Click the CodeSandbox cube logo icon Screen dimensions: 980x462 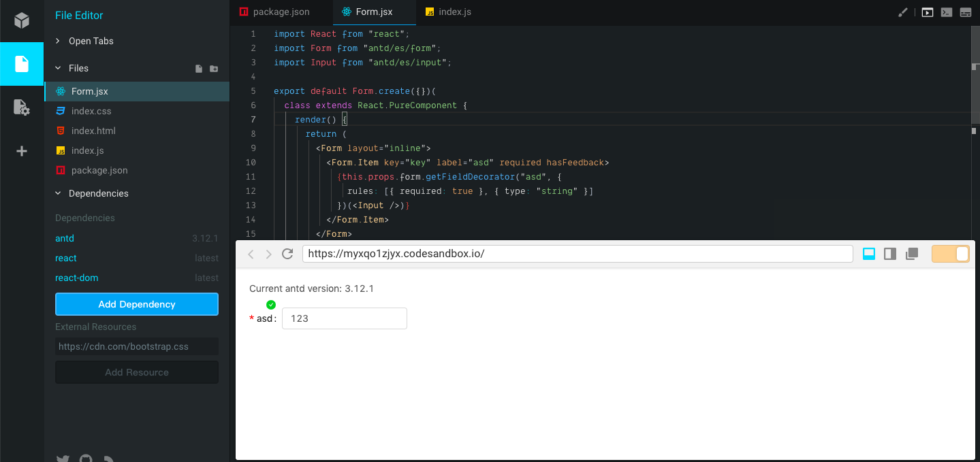[22, 20]
